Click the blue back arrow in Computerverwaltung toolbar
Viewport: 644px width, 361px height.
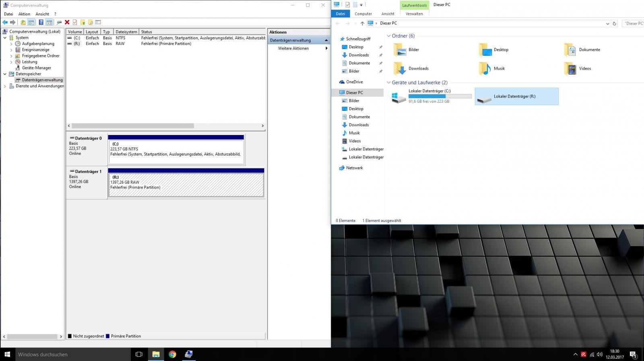click(x=5, y=22)
